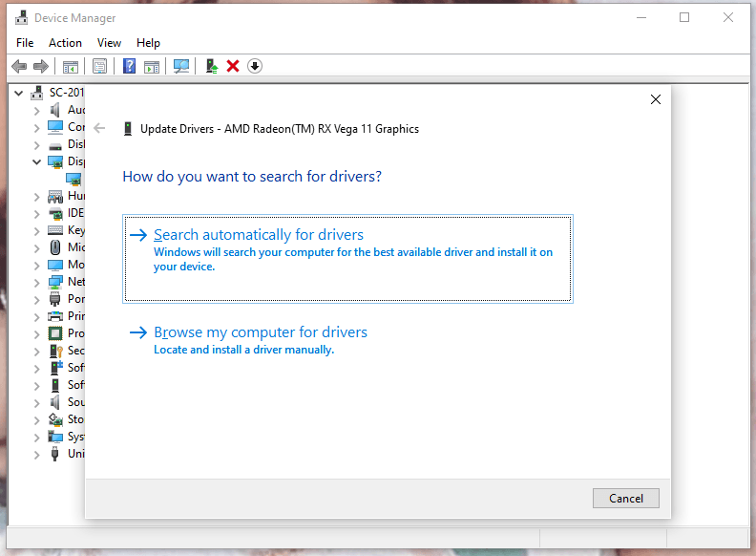Click the red X Uninstall device icon
This screenshot has height=556, width=756.
[233, 66]
